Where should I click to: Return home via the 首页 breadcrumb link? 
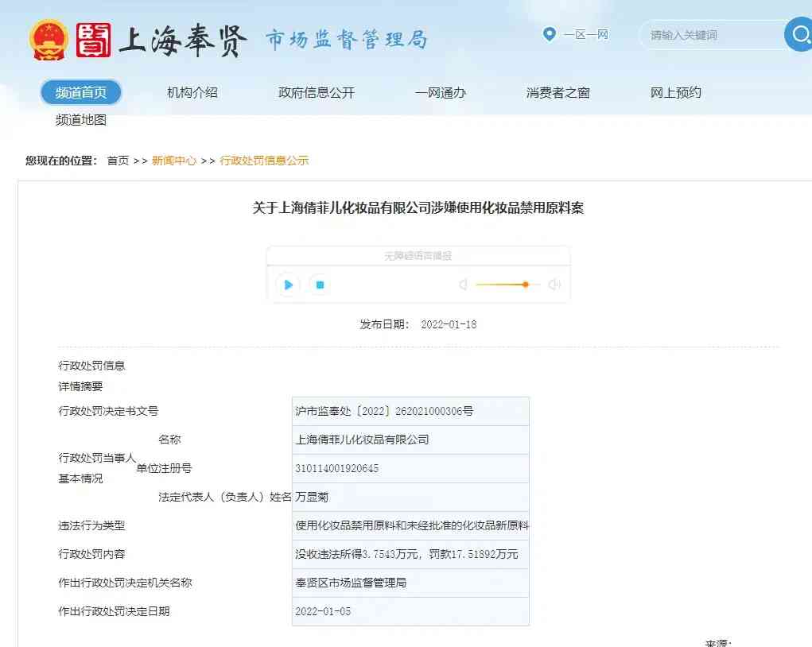point(117,160)
